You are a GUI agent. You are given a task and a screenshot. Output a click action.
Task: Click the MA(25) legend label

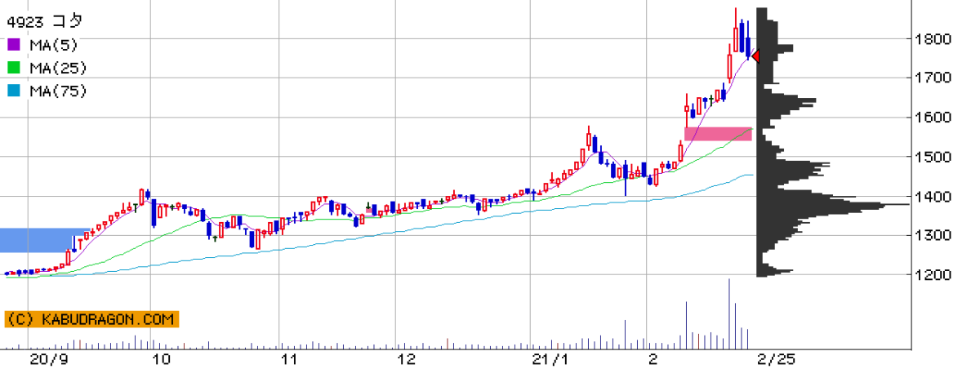point(59,68)
